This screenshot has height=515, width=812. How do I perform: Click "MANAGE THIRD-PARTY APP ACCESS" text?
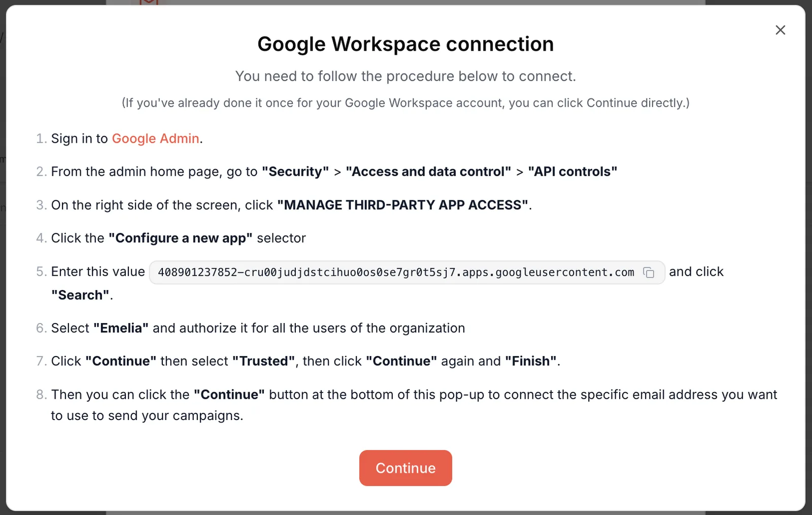[403, 205]
